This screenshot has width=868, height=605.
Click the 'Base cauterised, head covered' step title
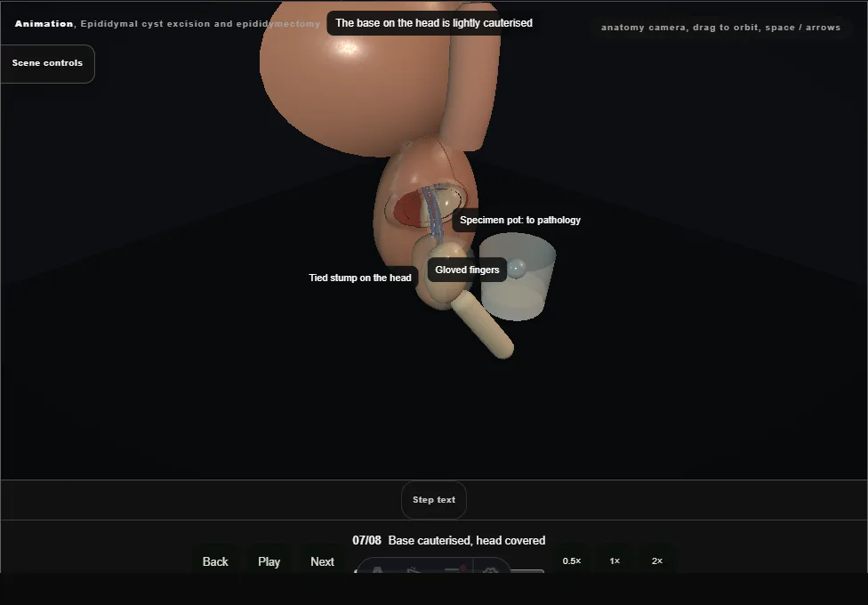click(467, 540)
